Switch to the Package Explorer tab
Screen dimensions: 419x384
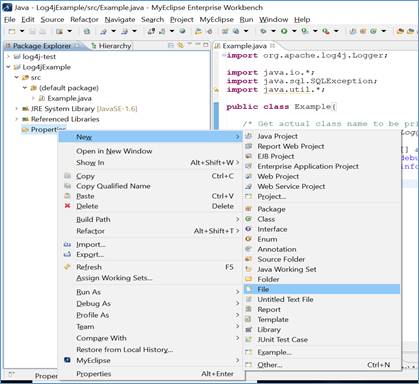(x=42, y=46)
